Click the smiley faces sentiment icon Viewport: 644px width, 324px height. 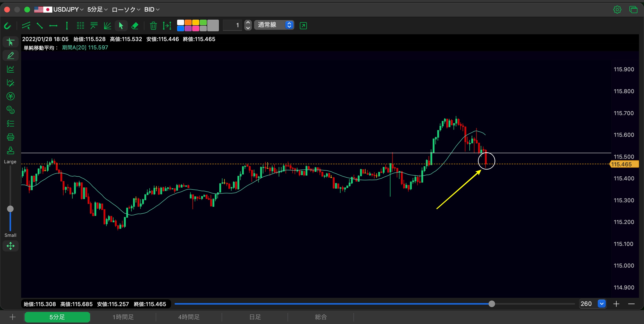point(11,110)
